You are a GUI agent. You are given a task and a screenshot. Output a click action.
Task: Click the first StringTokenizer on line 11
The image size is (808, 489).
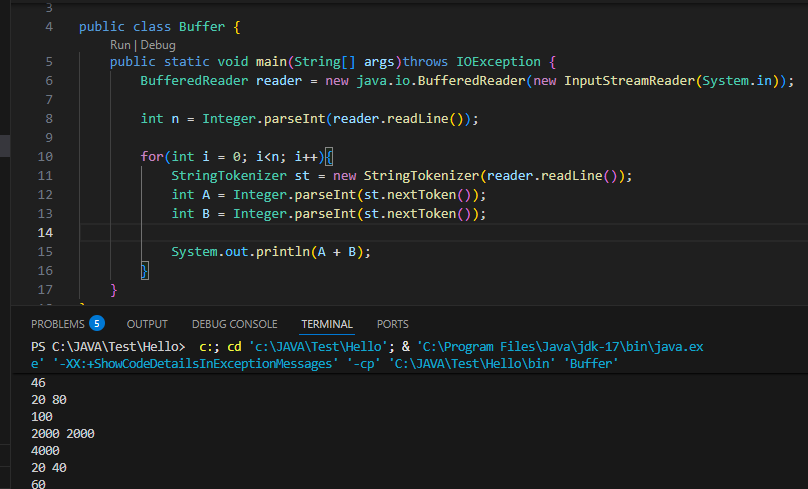229,176
